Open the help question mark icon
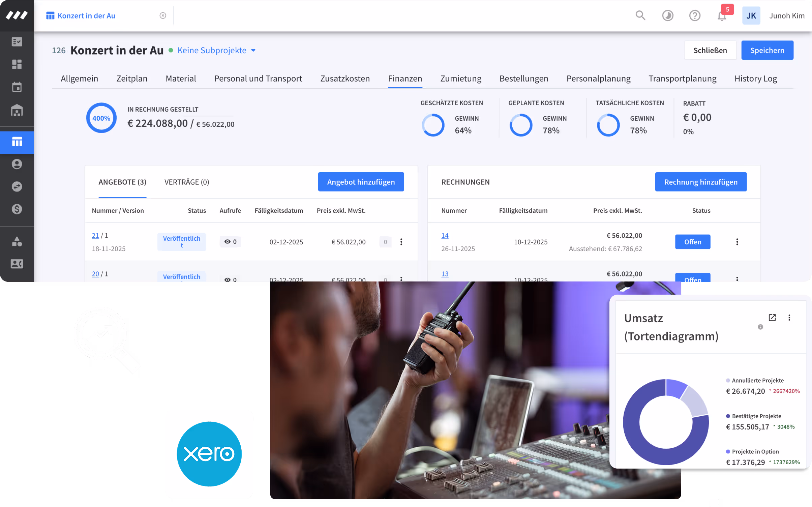The image size is (812, 507). coord(694,16)
